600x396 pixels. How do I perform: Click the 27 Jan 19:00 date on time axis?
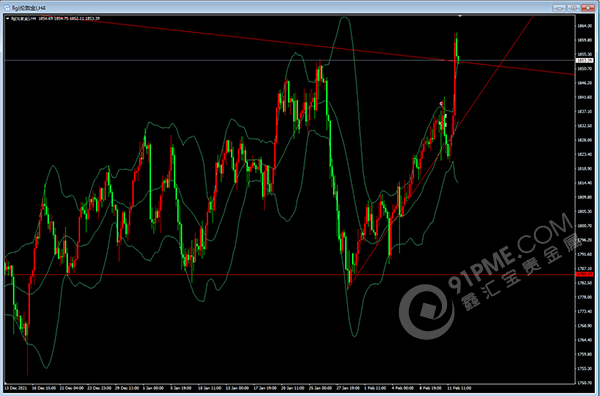tap(347, 388)
